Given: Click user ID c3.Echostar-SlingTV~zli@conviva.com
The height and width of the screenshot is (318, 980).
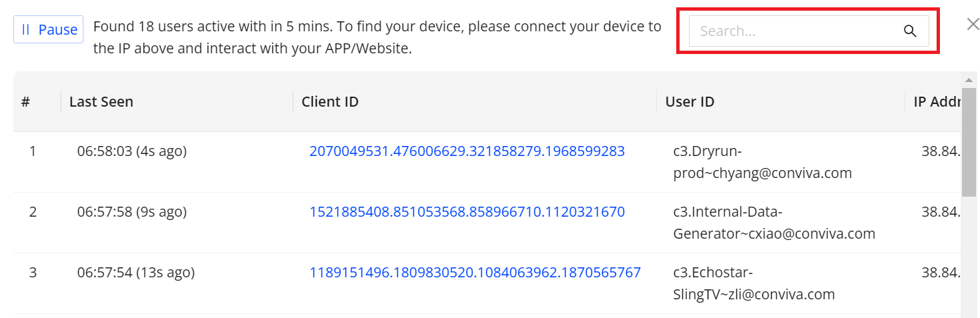Looking at the screenshot, I should (x=753, y=283).
